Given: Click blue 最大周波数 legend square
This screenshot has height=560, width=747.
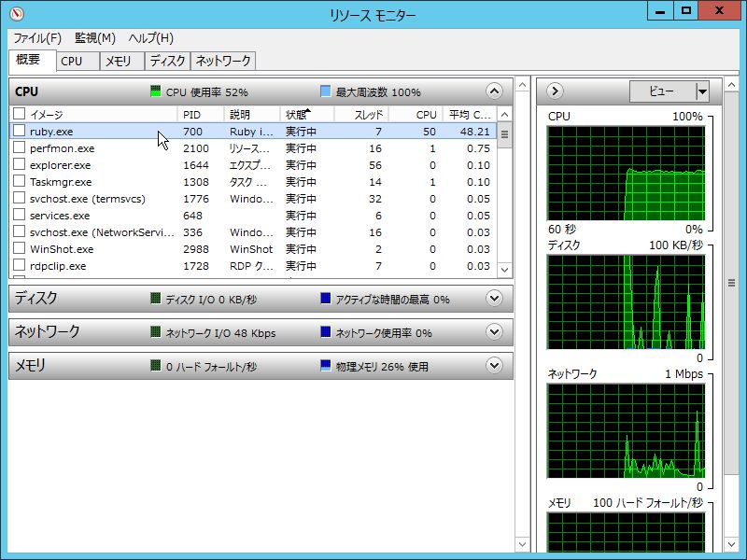Looking at the screenshot, I should [x=325, y=91].
